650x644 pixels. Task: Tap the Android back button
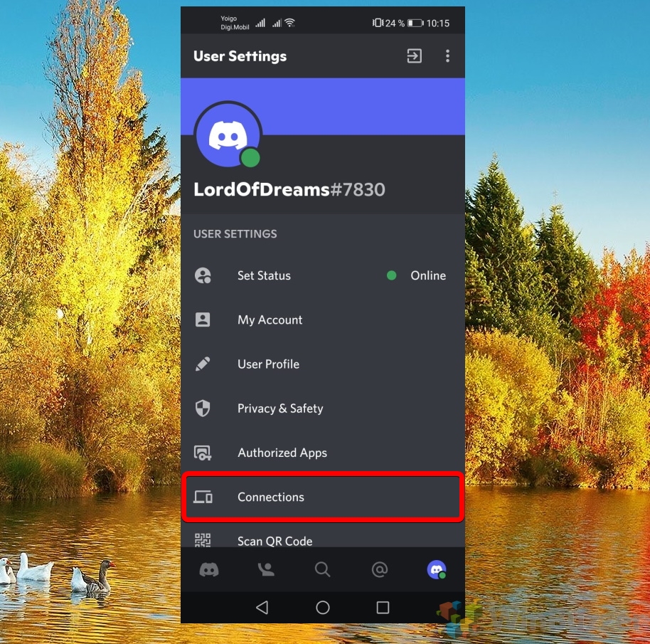(x=262, y=608)
